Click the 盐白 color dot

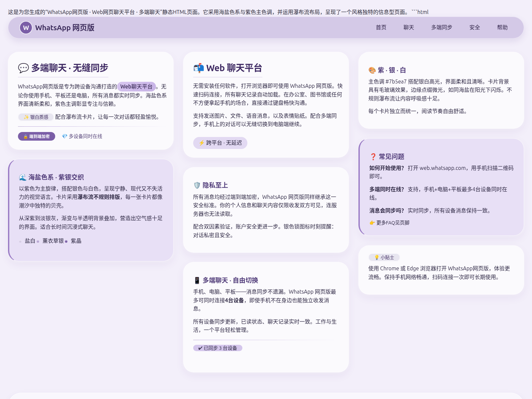click(21, 241)
